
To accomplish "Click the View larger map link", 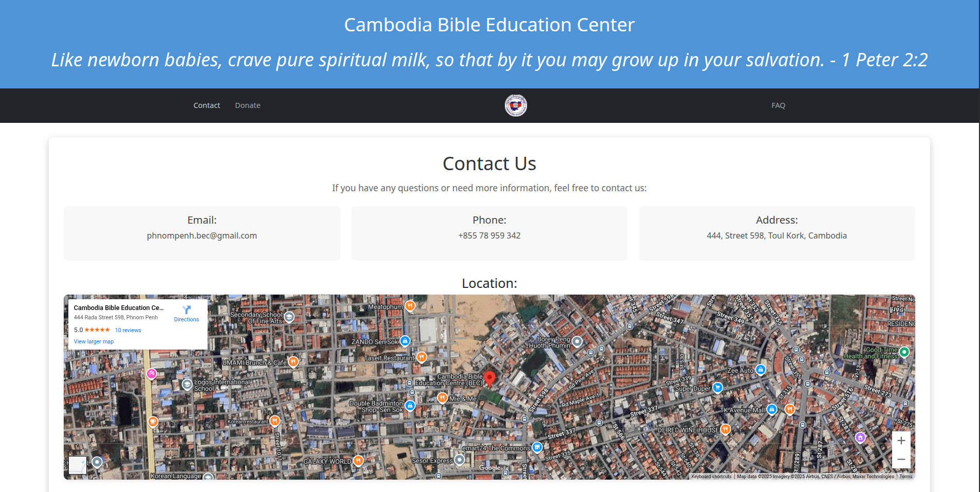I will click(94, 341).
